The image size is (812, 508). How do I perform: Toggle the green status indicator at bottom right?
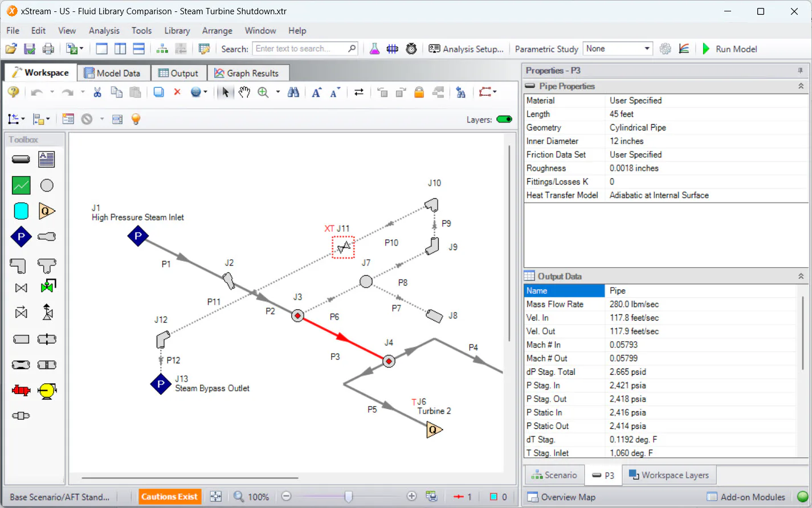click(x=802, y=497)
